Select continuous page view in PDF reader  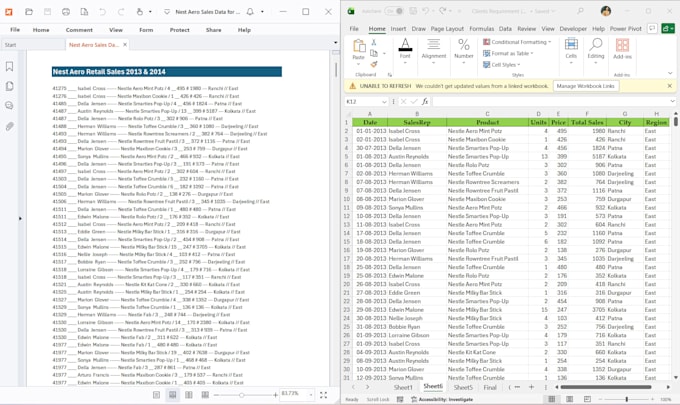click(172, 395)
